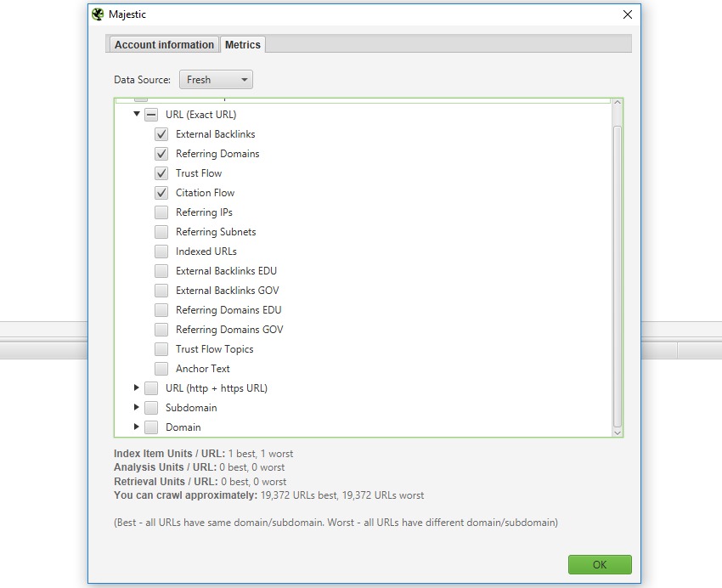Expand the Domain tree node

click(x=136, y=427)
